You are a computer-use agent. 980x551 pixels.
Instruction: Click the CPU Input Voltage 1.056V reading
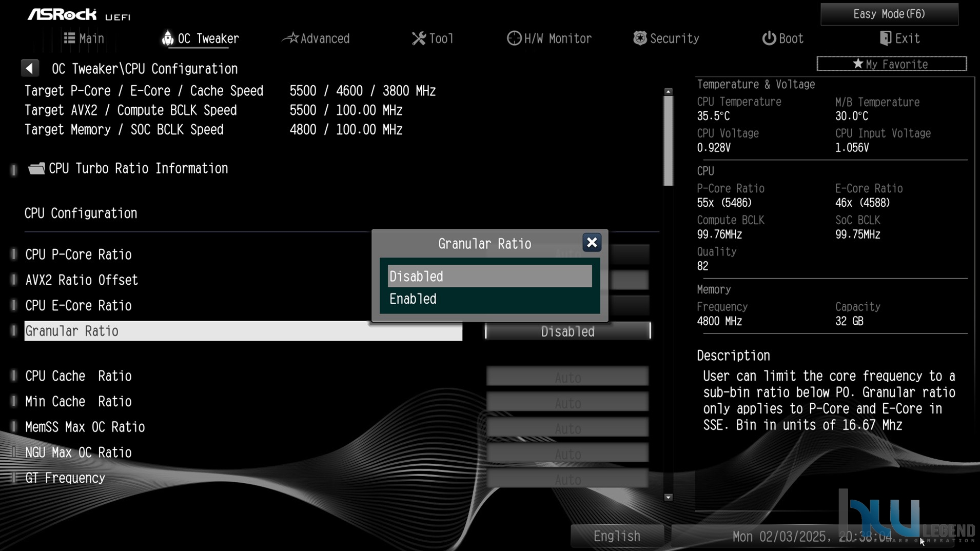tap(852, 148)
